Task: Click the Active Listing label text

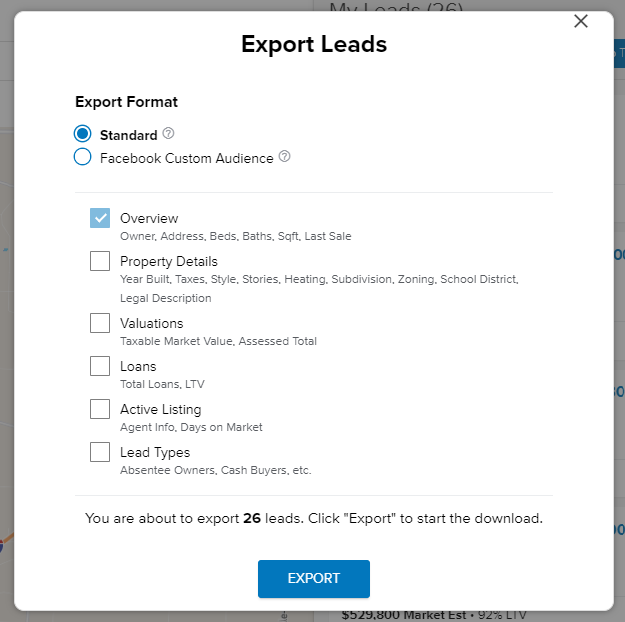Action: point(160,409)
